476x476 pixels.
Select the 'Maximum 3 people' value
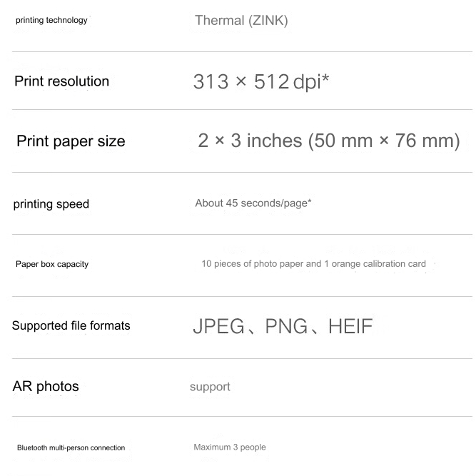tap(230, 447)
